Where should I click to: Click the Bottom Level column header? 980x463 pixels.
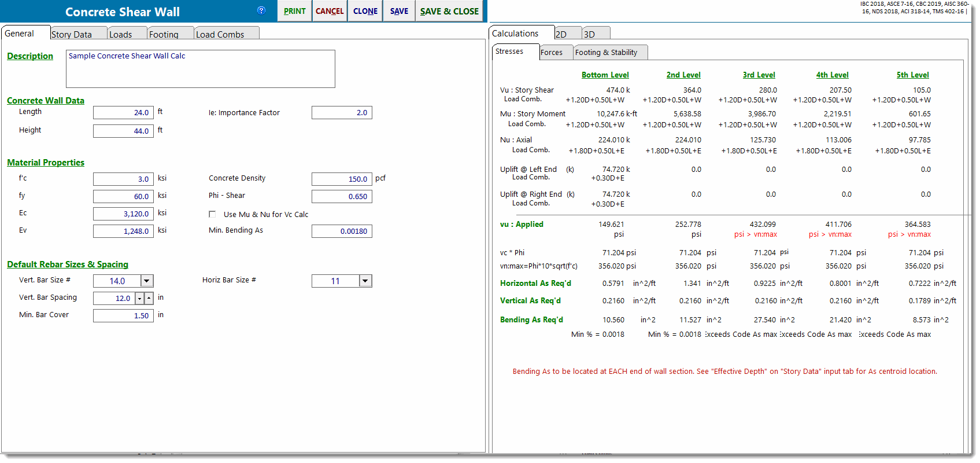[x=605, y=75]
